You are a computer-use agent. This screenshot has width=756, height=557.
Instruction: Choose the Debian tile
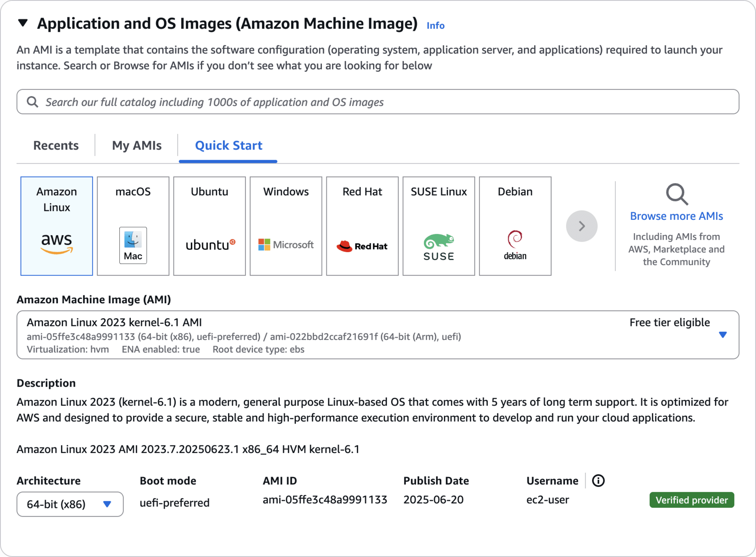(x=515, y=226)
